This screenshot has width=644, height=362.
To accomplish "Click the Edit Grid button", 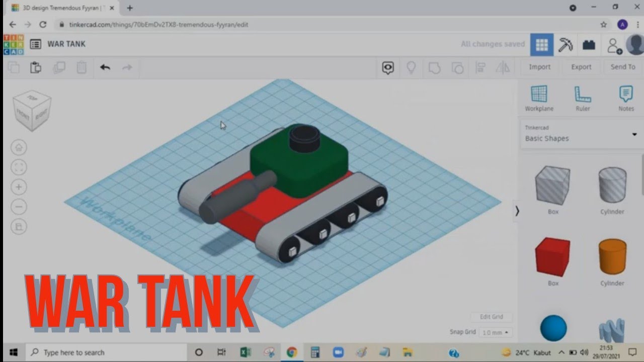I will coord(492,317).
